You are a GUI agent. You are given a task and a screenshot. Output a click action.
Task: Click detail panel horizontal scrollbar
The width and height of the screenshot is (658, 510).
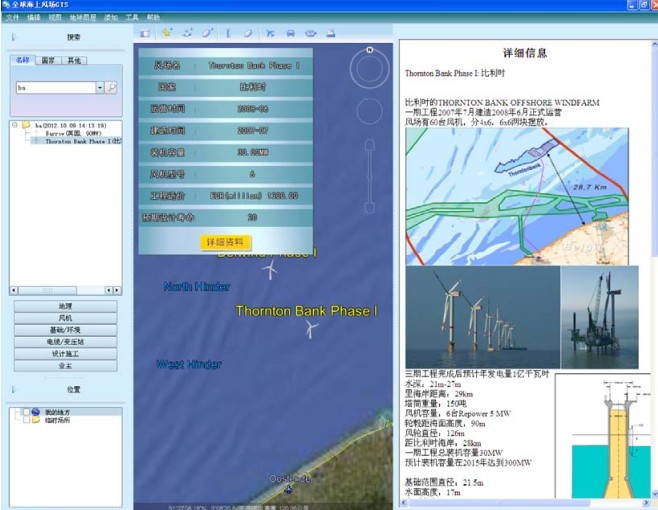[525, 502]
